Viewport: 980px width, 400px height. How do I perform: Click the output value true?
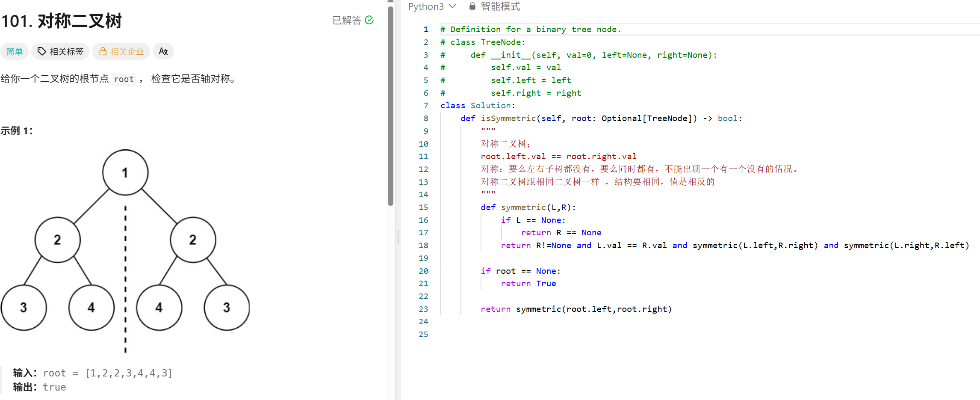pos(55,387)
